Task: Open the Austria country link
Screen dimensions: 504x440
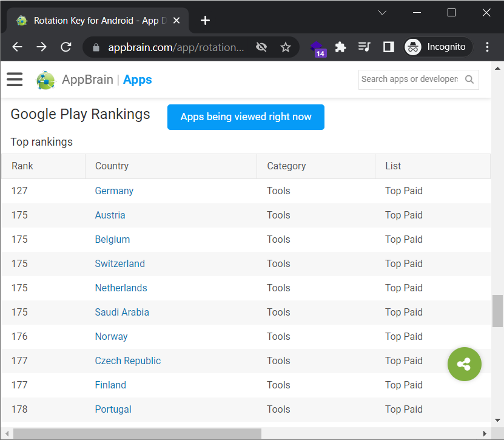Action: point(110,215)
